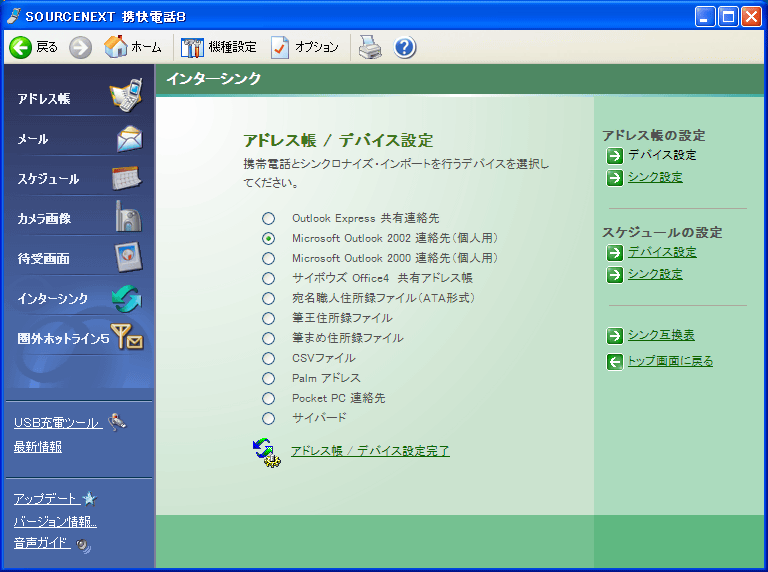Click 戻る label in toolbar
This screenshot has height=572, width=768.
[47, 48]
